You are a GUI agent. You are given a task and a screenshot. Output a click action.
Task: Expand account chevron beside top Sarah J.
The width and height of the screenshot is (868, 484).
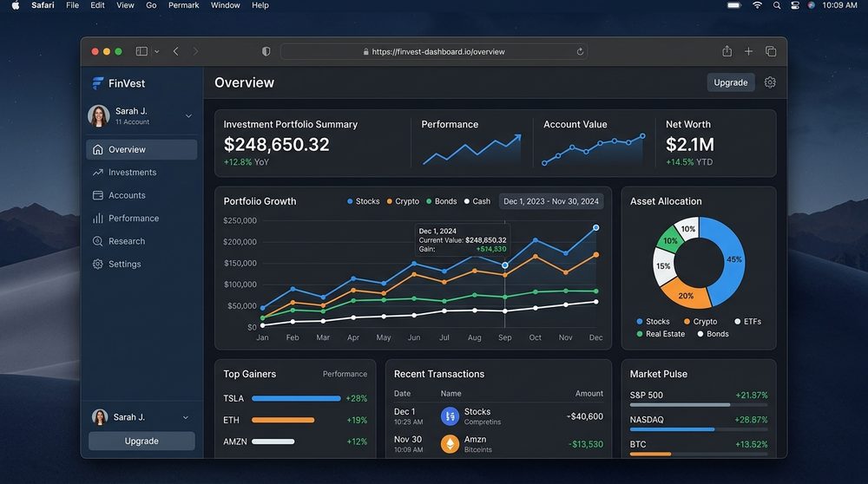coord(188,116)
